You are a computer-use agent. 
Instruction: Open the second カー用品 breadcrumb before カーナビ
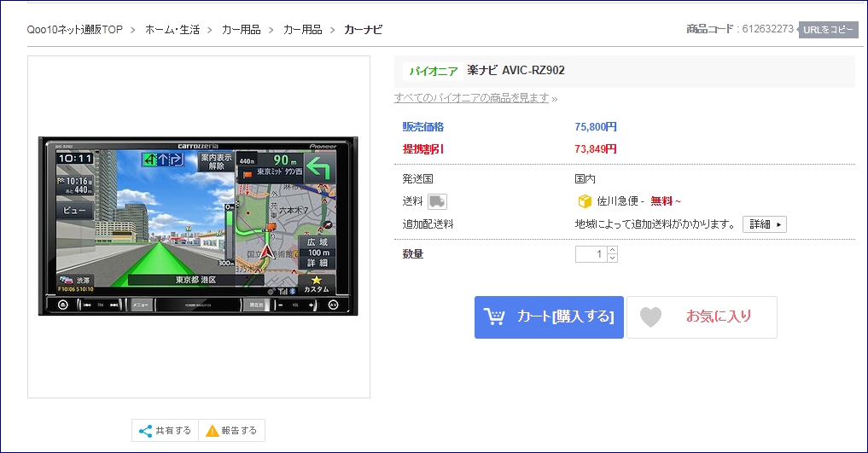[x=302, y=30]
